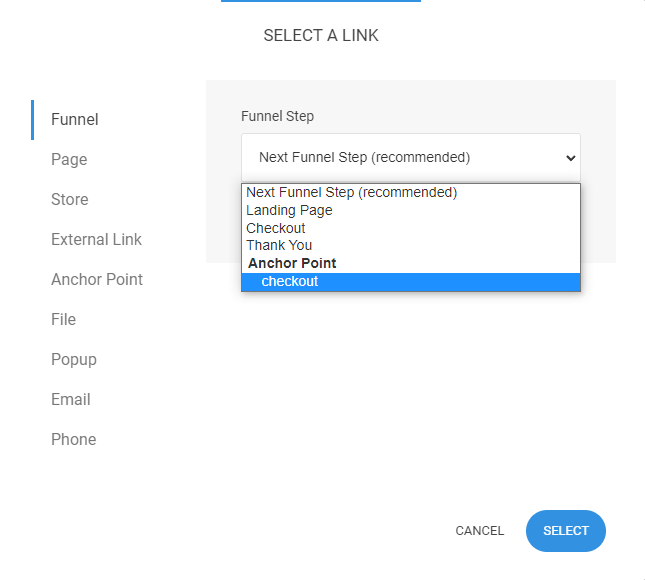This screenshot has width=645, height=580.
Task: Click bold 'Anchor Point' group header in list
Action: (x=292, y=263)
